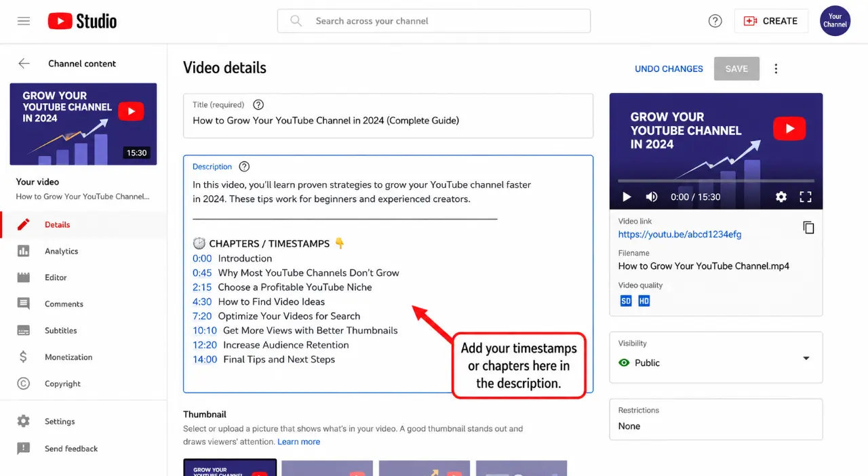Click the HD video quality badge
Screen dimensions: 868x476
tap(644, 300)
